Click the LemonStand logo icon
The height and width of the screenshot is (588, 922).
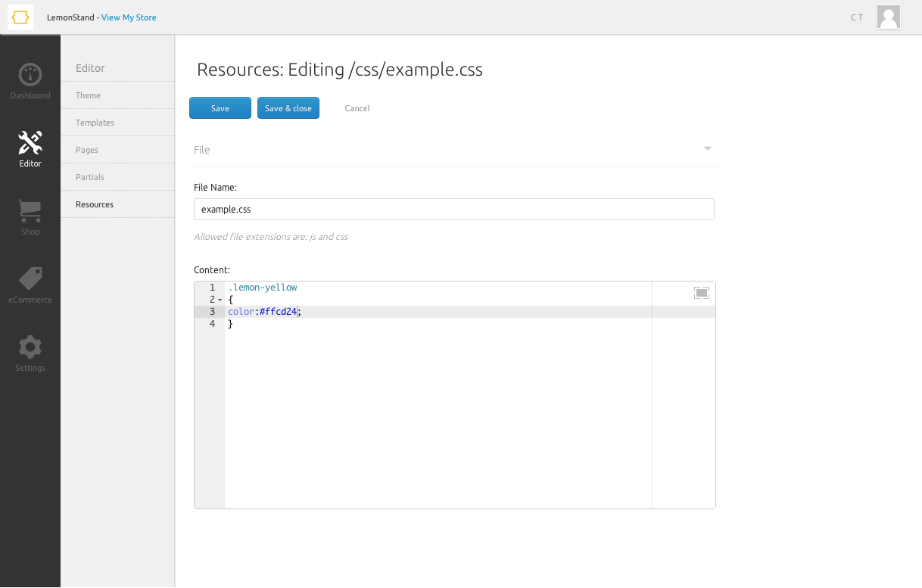(x=20, y=17)
